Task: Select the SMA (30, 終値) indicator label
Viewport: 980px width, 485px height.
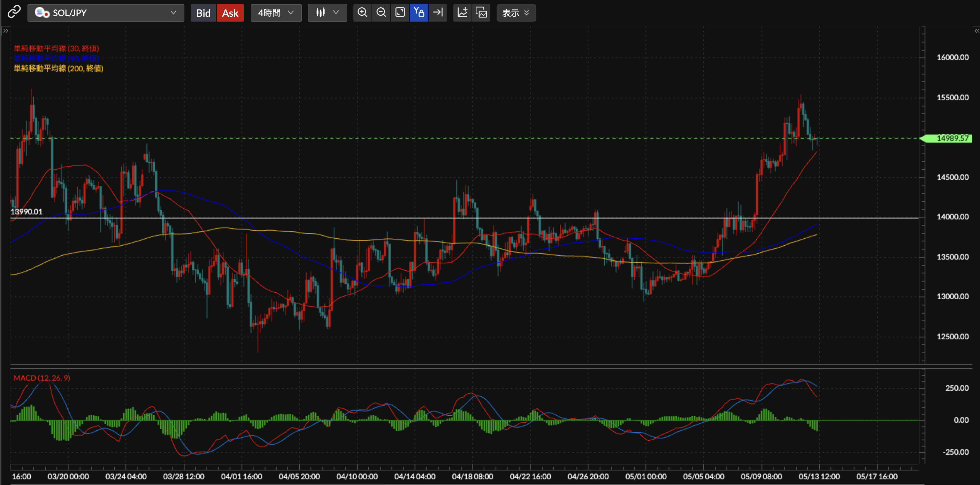Action: point(56,48)
